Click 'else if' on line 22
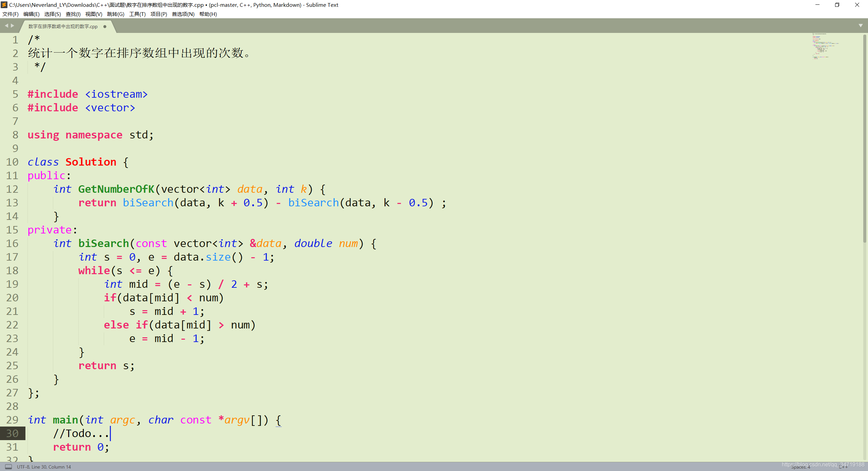The height and width of the screenshot is (471, 868). pyautogui.click(x=126, y=325)
